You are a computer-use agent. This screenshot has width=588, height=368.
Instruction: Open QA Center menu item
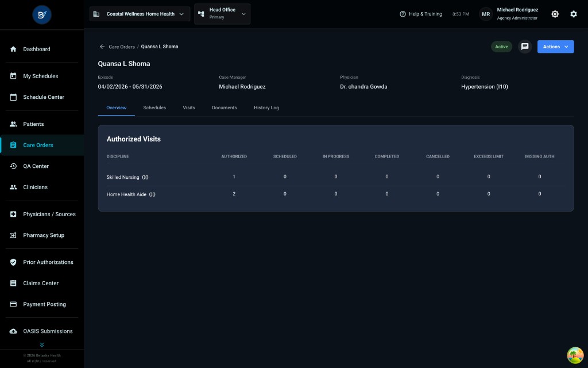[x=42, y=166]
